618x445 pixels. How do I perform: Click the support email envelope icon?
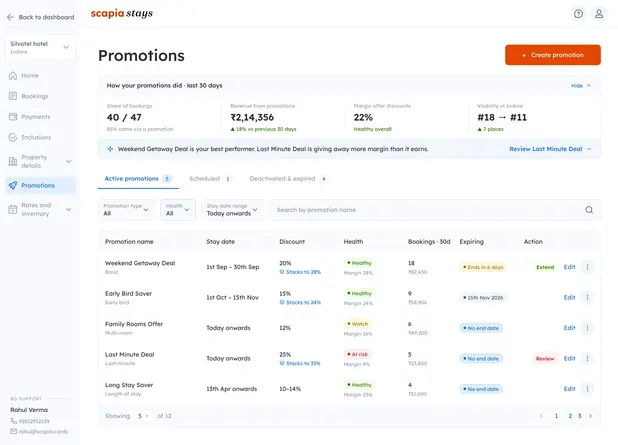pyautogui.click(x=13, y=431)
